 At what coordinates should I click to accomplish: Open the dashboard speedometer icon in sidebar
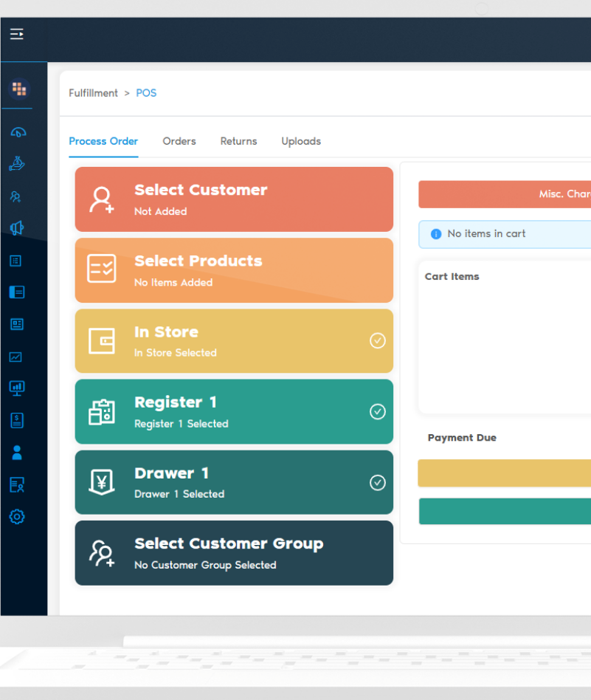18,132
